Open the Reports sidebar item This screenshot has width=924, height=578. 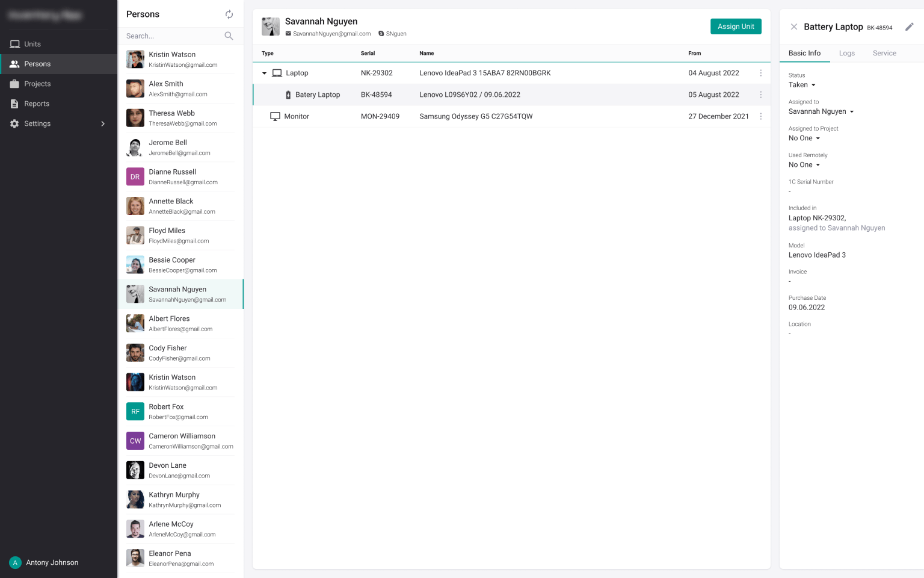coord(58,104)
